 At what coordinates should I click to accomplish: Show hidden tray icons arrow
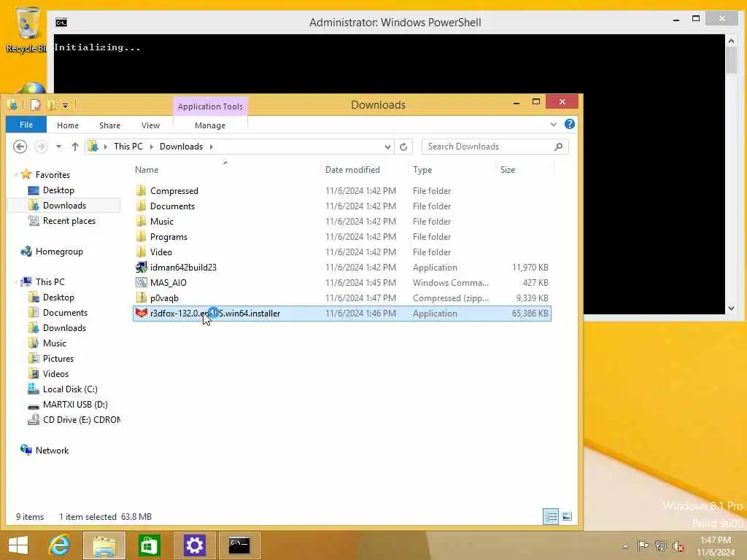pos(625,545)
